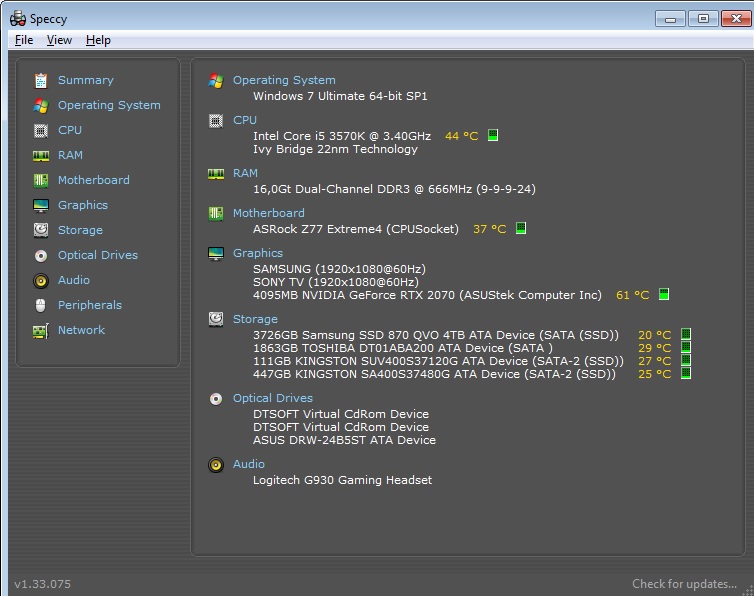
Task: Click 'Intel Core i5 3570K @ 3.40GHz' text
Action: [342, 136]
